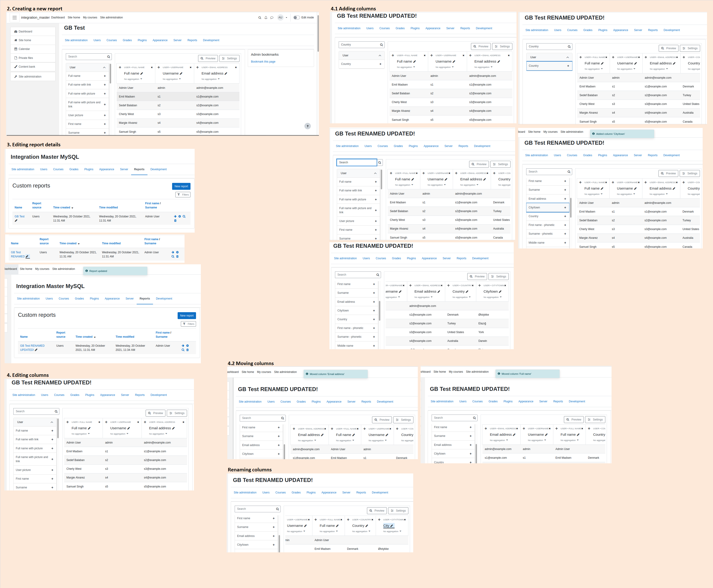Screen dimensions: 713x588
Task: Open Site administration wrench item in sidebar
Action: pyautogui.click(x=33, y=77)
